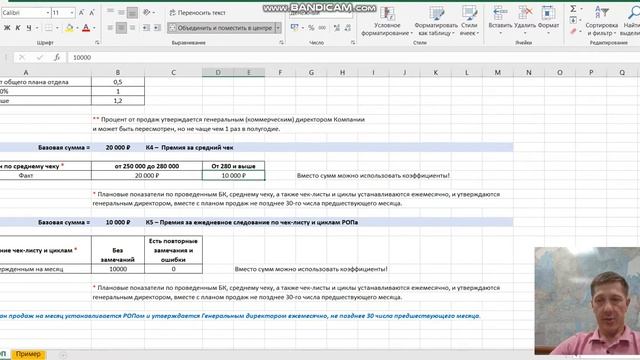Screen dimensions: 640x360
Task: Confirm formula entry checkmark icon
Action: 40,58
